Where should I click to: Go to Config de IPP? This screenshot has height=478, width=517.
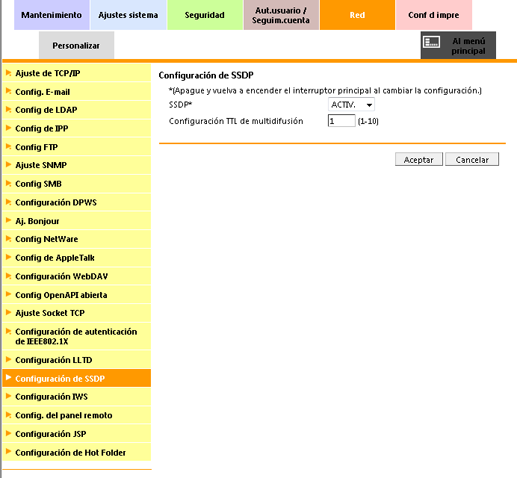pyautogui.click(x=77, y=129)
